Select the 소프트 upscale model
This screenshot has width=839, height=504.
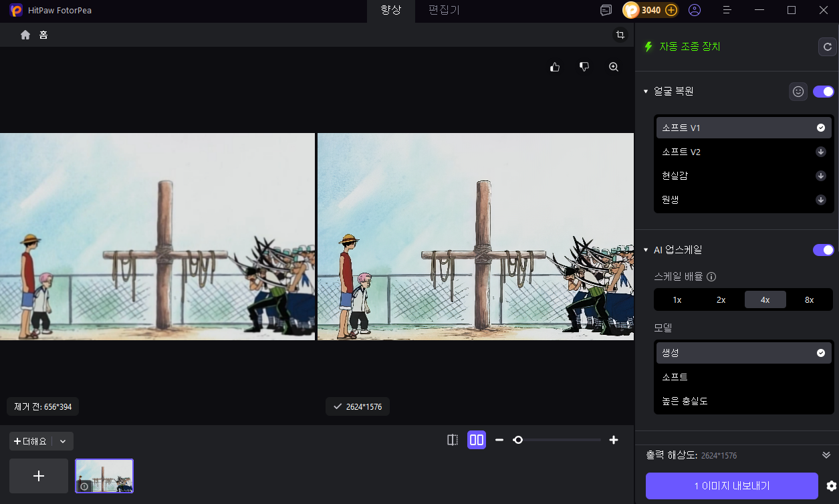tap(743, 377)
